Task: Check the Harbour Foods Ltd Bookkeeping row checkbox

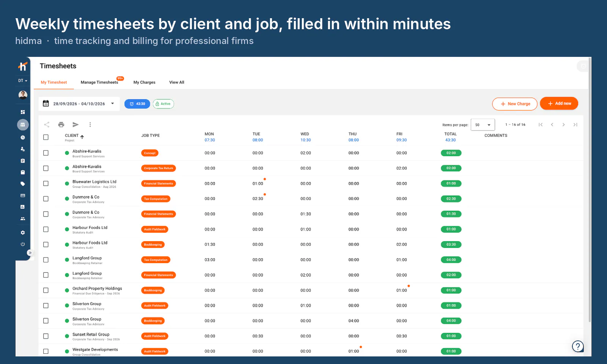Action: 46,245
